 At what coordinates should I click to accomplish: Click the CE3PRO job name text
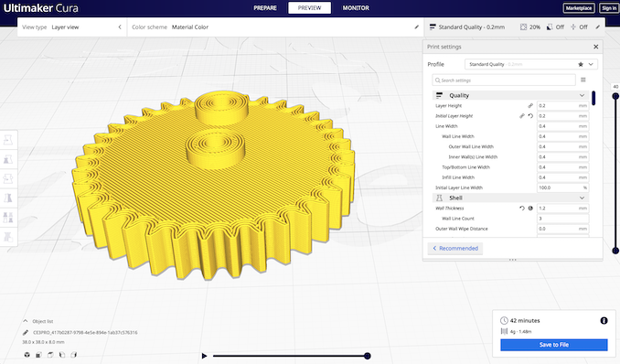[85, 333]
